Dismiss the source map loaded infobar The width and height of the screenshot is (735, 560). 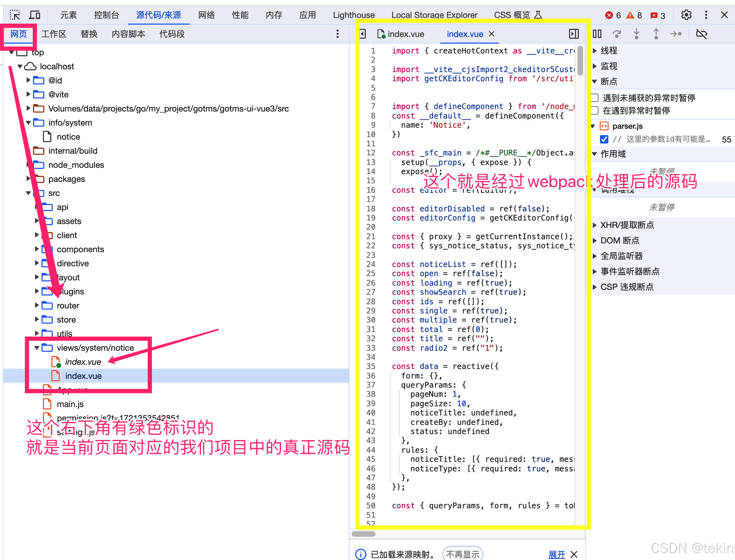tap(574, 554)
